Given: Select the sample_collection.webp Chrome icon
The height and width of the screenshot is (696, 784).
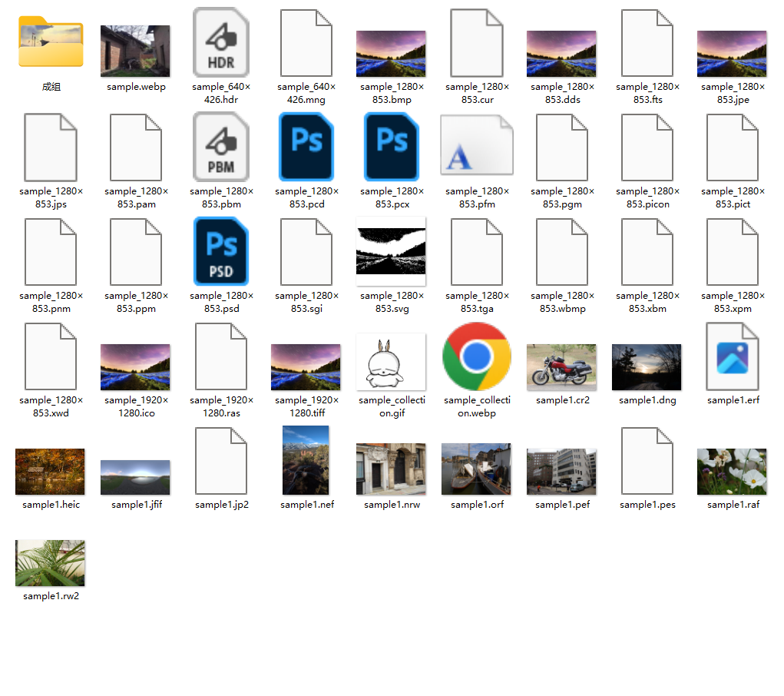Looking at the screenshot, I should point(477,356).
